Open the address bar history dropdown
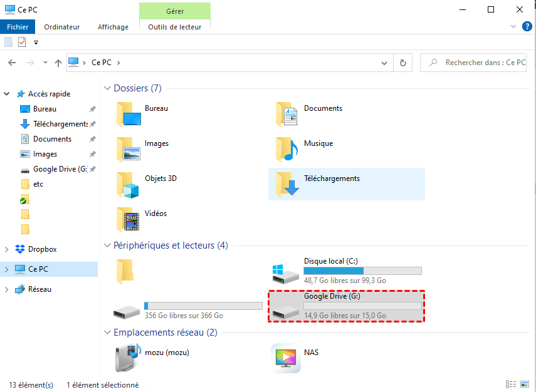The height and width of the screenshot is (392, 536). [384, 63]
